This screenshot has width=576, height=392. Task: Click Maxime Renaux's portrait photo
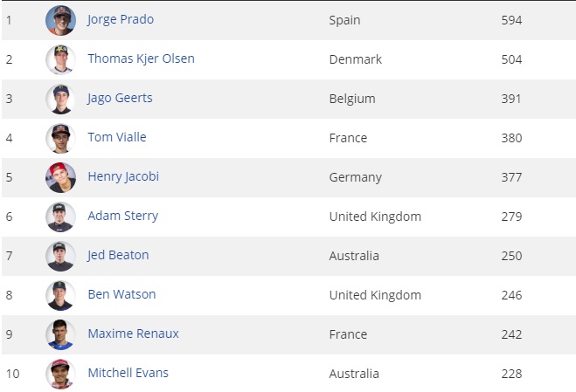60,334
